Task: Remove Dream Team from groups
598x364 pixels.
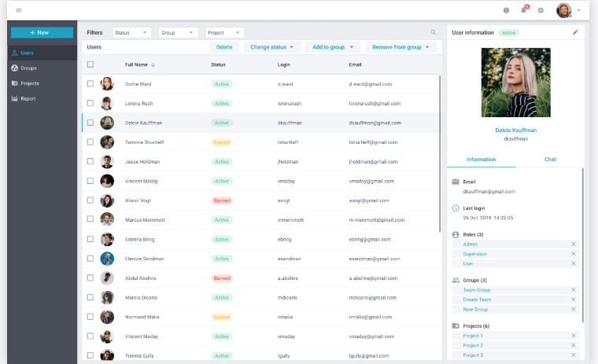Action: coord(573,300)
